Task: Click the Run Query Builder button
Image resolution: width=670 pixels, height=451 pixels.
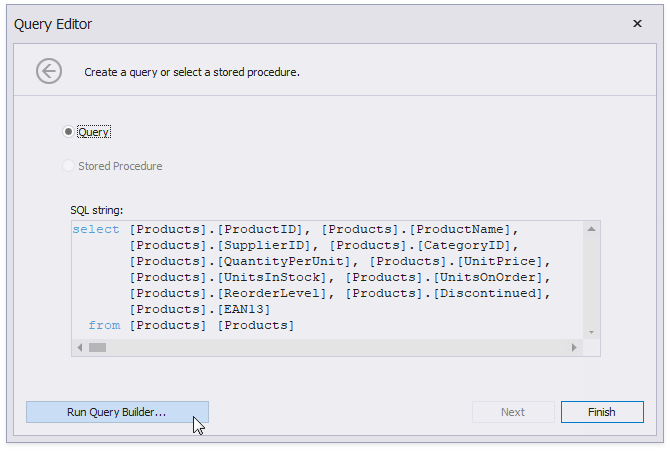Action: [x=118, y=412]
